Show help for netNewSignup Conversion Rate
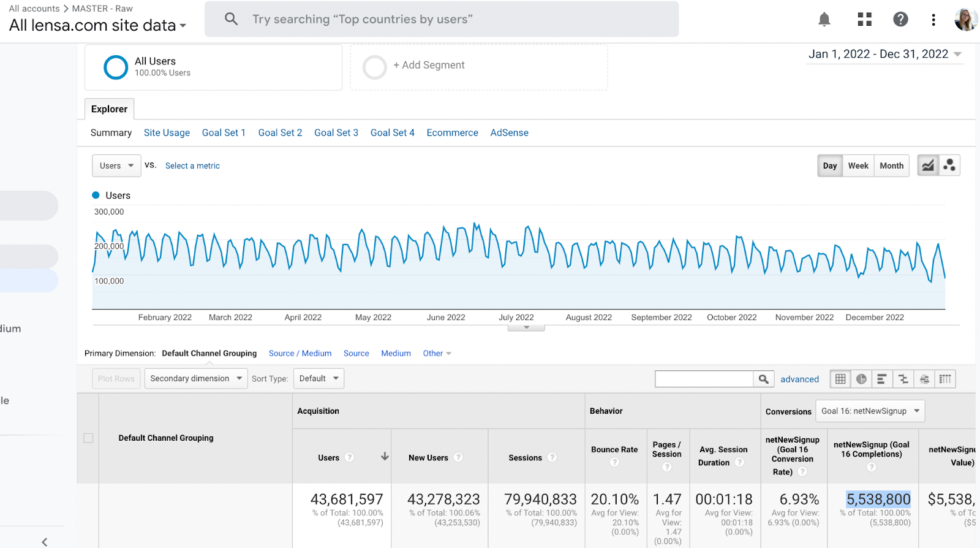Viewport: 980px width, 548px height. (x=802, y=471)
